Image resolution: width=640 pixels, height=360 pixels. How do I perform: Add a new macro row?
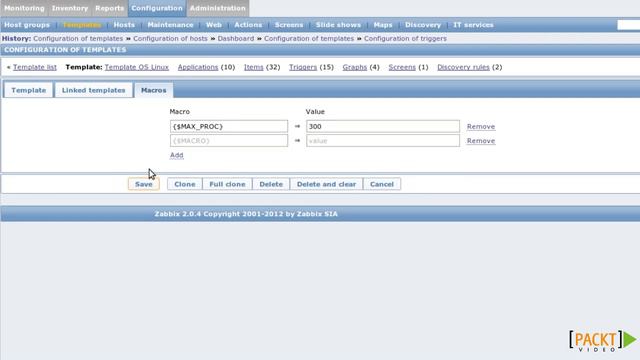pyautogui.click(x=177, y=155)
